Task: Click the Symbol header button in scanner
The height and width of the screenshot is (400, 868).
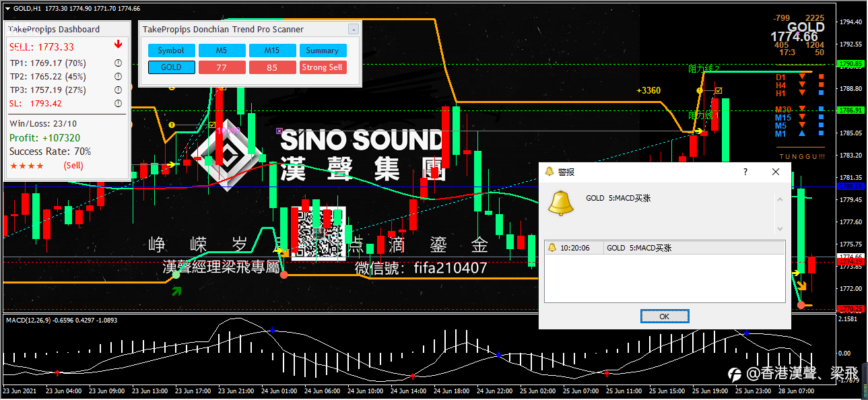Action: (x=171, y=51)
